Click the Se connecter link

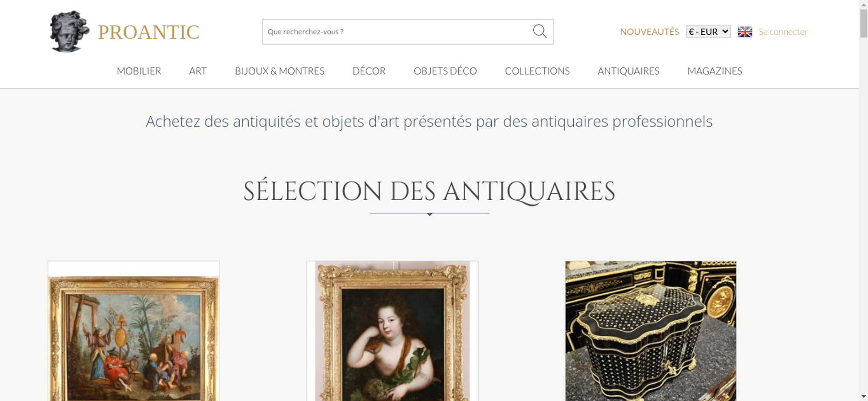point(783,32)
